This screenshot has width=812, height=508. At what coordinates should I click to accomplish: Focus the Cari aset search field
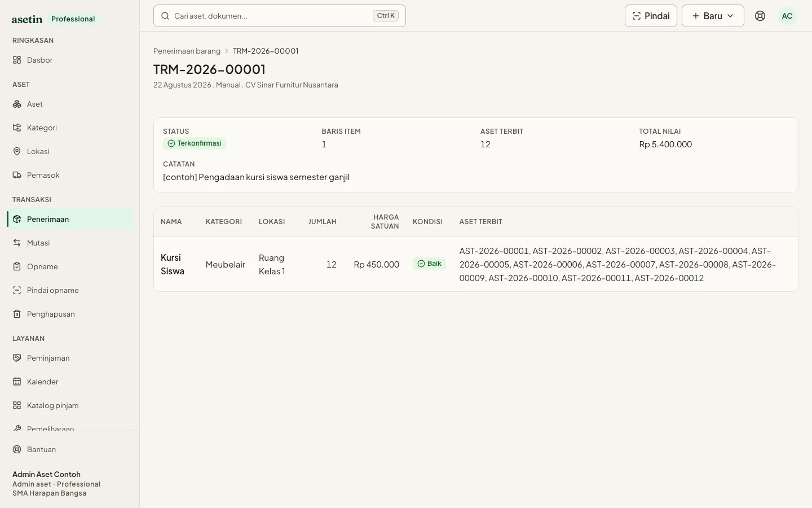tap(280, 16)
